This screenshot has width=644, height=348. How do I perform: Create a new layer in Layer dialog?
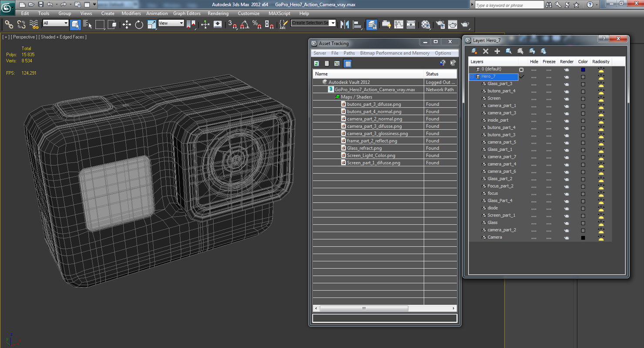[474, 51]
